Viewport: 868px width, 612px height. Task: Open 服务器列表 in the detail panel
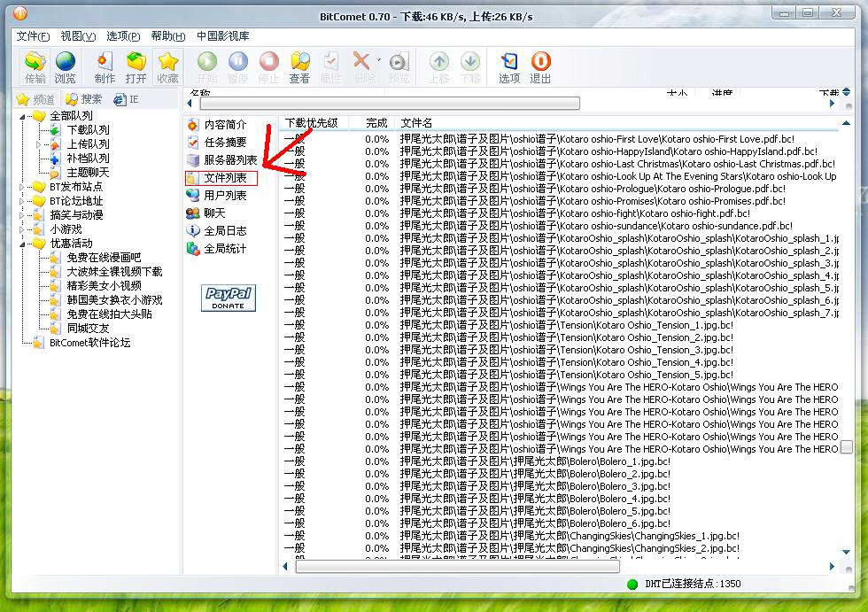click(222, 160)
